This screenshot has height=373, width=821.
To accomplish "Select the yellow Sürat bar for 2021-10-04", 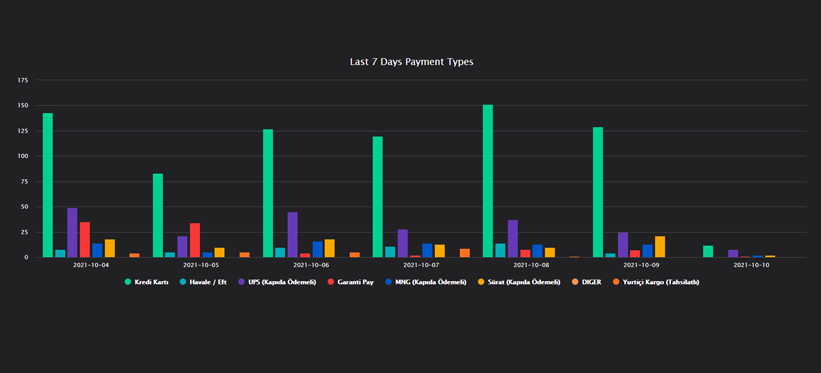I will pyautogui.click(x=110, y=248).
